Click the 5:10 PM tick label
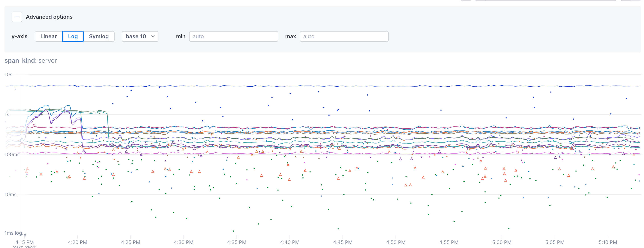 pyautogui.click(x=608, y=242)
